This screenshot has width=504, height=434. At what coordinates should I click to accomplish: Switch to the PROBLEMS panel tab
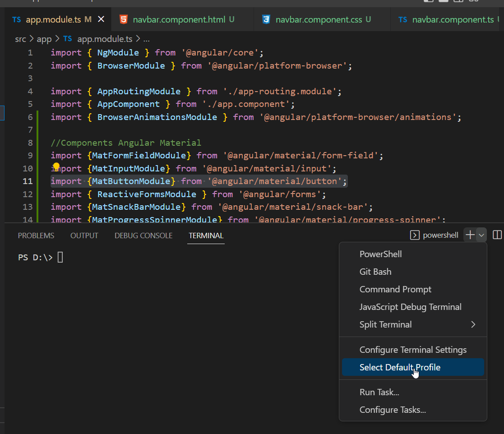coord(36,235)
